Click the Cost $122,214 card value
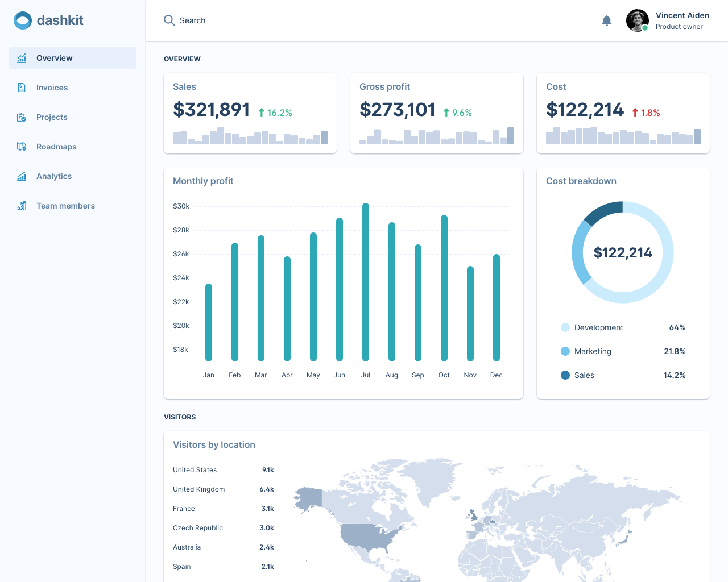The height and width of the screenshot is (582, 728). (x=585, y=109)
